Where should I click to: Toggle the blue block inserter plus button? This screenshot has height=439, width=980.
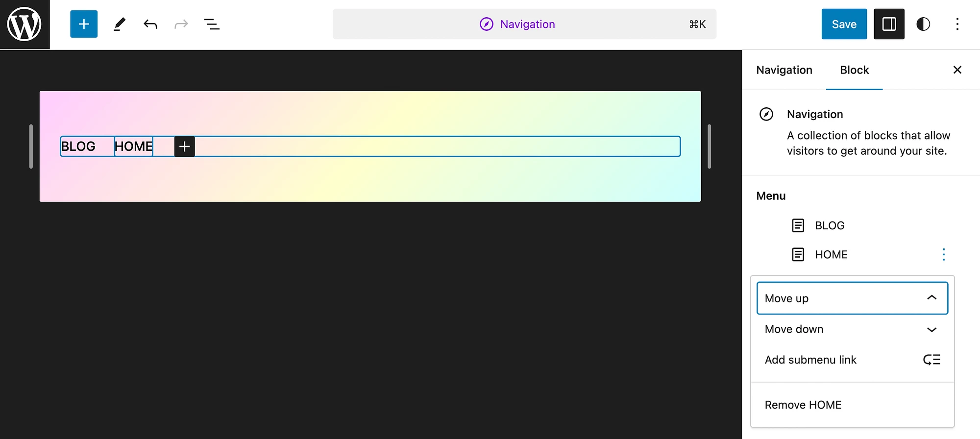pos(84,24)
